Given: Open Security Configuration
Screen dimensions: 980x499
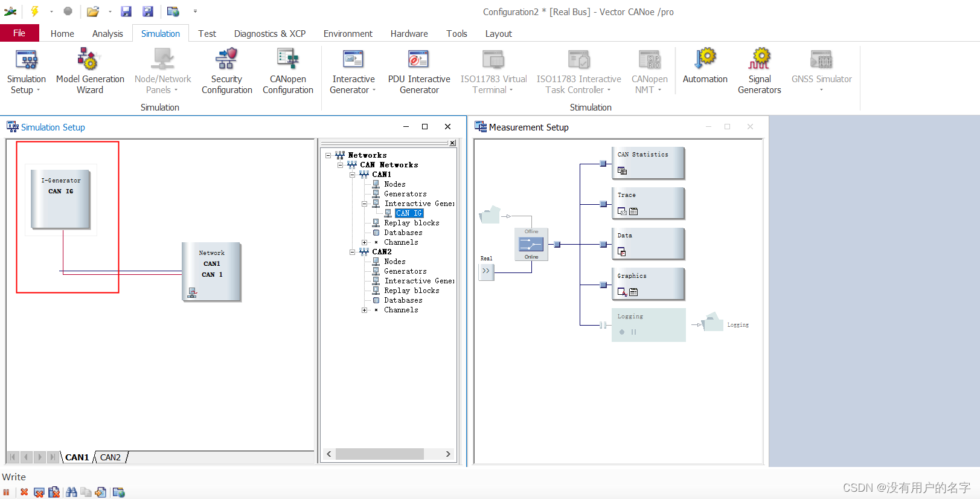Looking at the screenshot, I should pyautogui.click(x=226, y=71).
